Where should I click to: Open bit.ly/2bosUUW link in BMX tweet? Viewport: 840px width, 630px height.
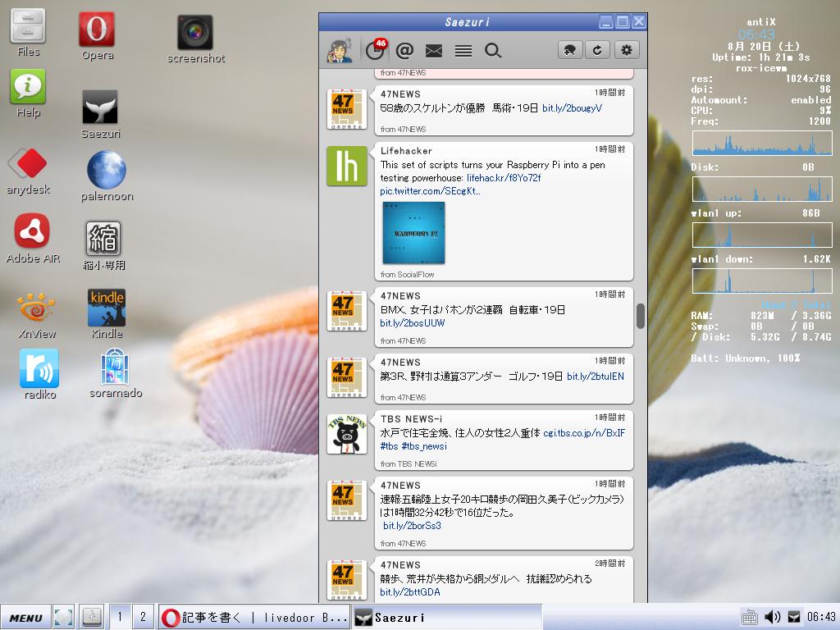point(413,323)
